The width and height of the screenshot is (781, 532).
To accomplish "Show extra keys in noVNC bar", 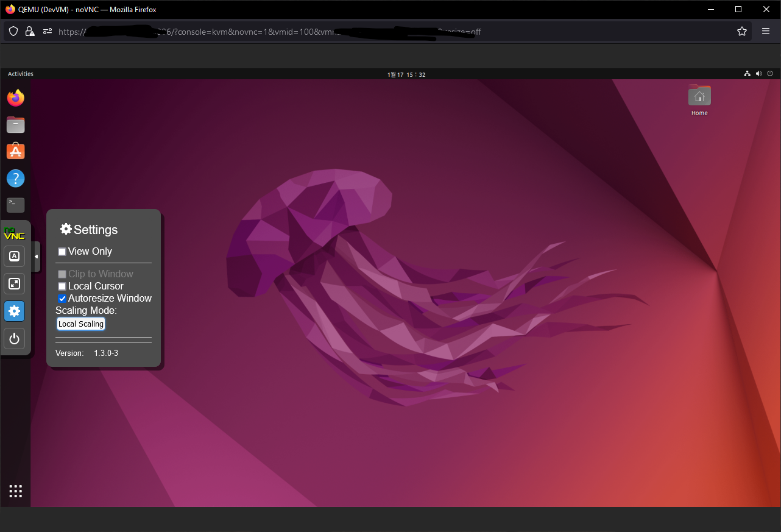I will coord(15,256).
